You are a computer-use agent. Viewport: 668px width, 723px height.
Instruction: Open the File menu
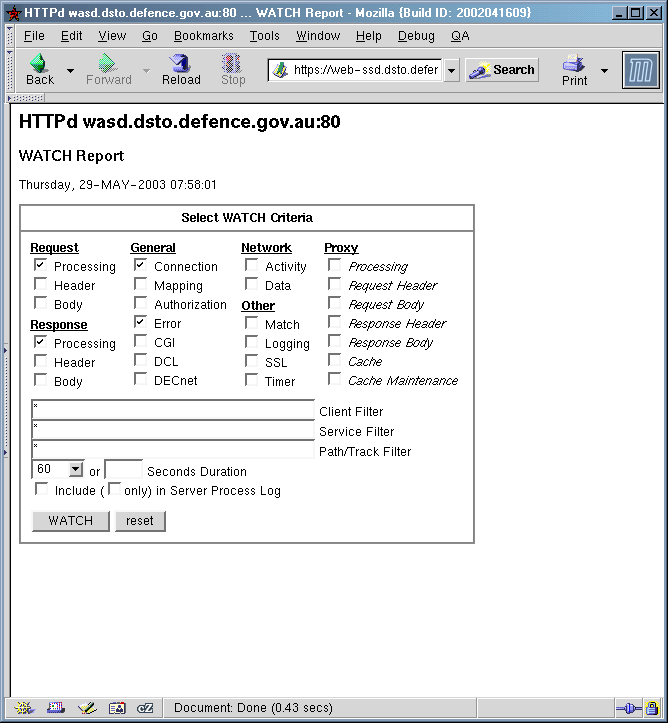point(34,36)
